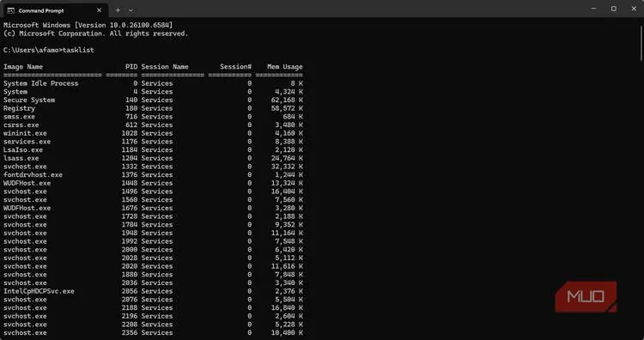Viewport: 644px width, 340px height.
Task: Click the Registry process name
Action: tap(19, 108)
